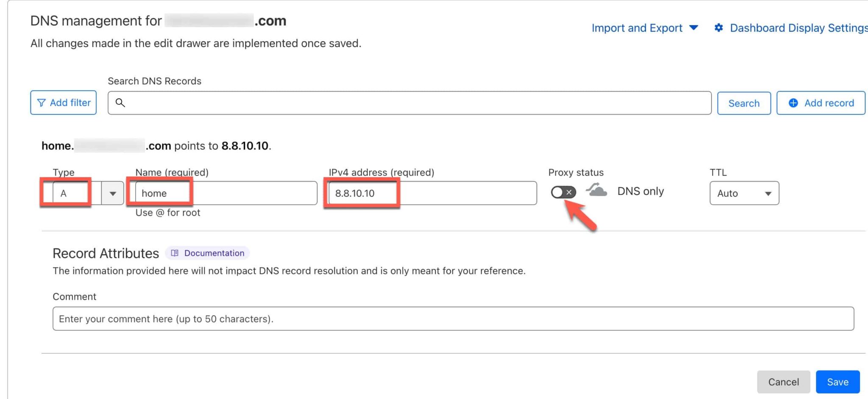Click the plus icon beside Add record
This screenshot has width=868, height=399.
click(x=793, y=103)
